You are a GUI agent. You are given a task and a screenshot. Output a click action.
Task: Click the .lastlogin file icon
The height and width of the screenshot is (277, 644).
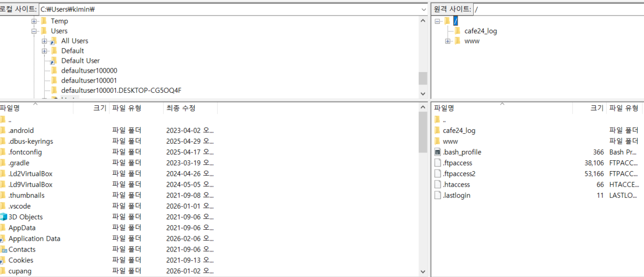coord(437,196)
